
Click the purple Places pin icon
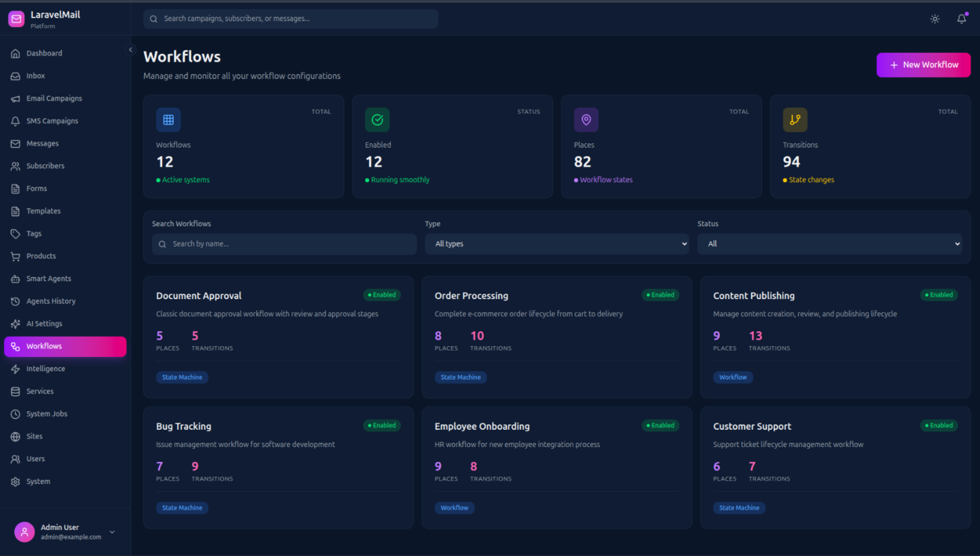coord(586,120)
